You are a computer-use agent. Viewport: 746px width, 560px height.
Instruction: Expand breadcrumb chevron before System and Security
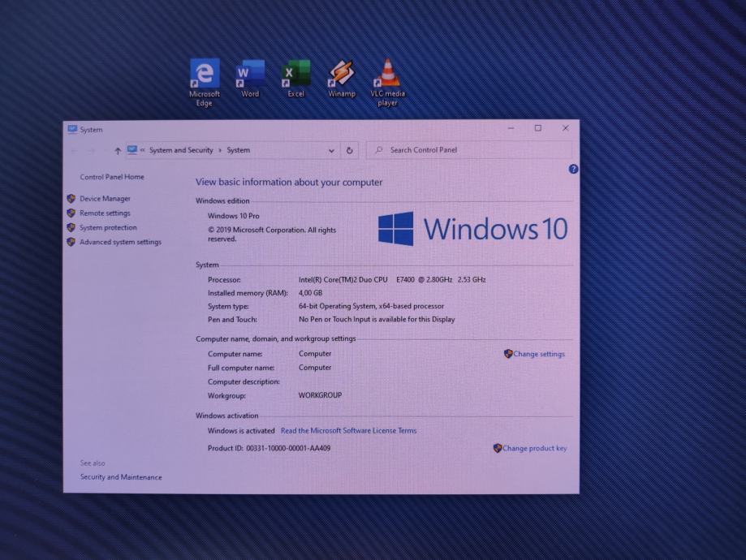click(142, 150)
